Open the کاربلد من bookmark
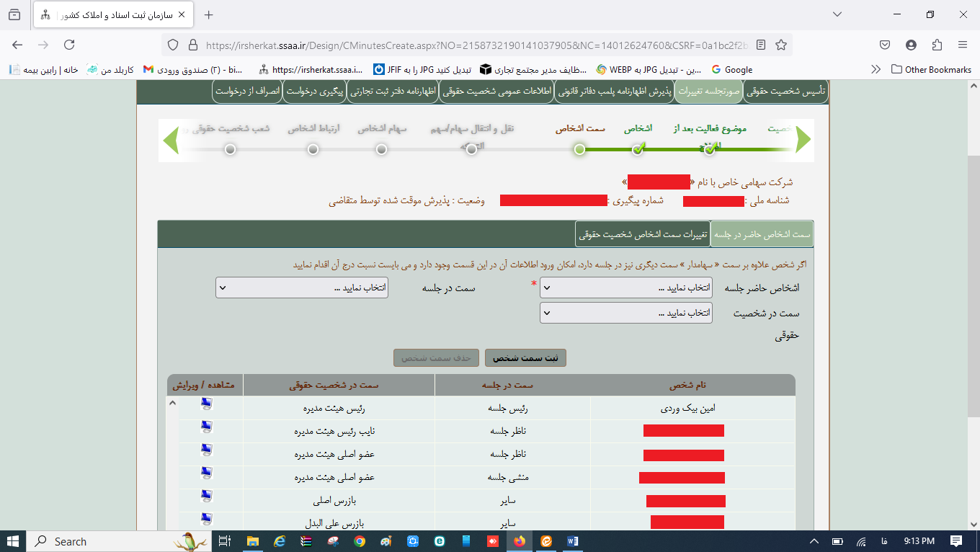Screen dimensions: 980x552 pos(110,69)
